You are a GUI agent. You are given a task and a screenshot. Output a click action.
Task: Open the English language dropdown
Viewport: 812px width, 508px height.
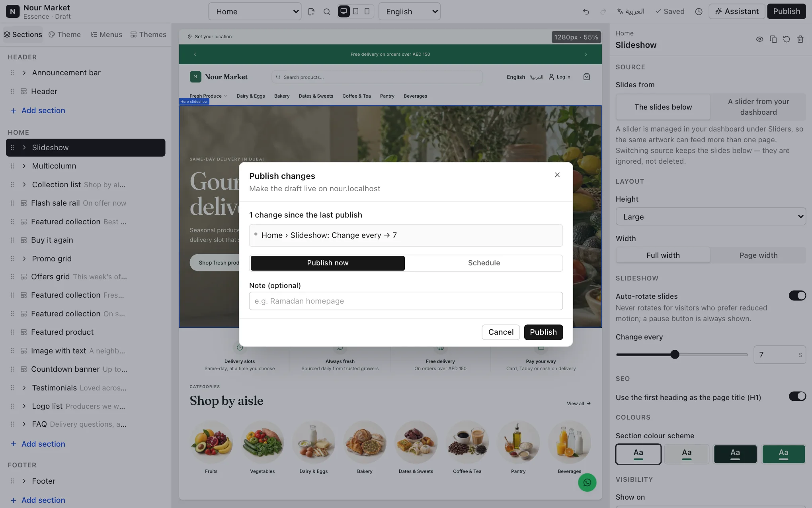click(409, 12)
